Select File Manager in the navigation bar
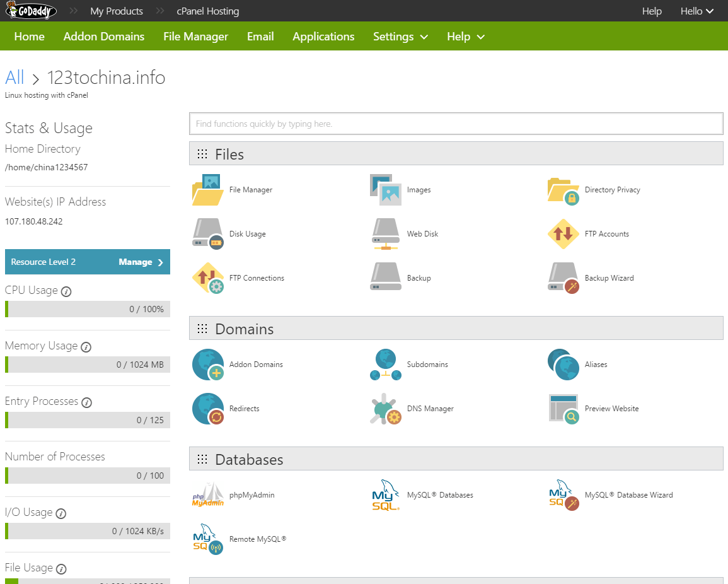The width and height of the screenshot is (728, 584). point(196,37)
